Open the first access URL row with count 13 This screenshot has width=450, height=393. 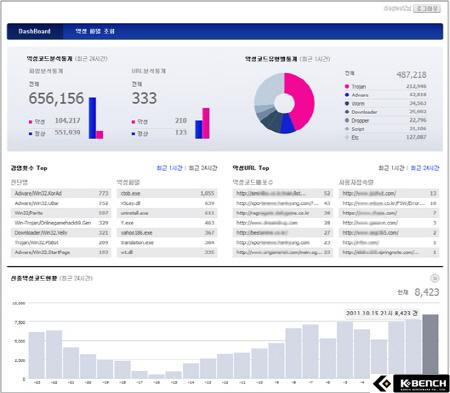(389, 193)
